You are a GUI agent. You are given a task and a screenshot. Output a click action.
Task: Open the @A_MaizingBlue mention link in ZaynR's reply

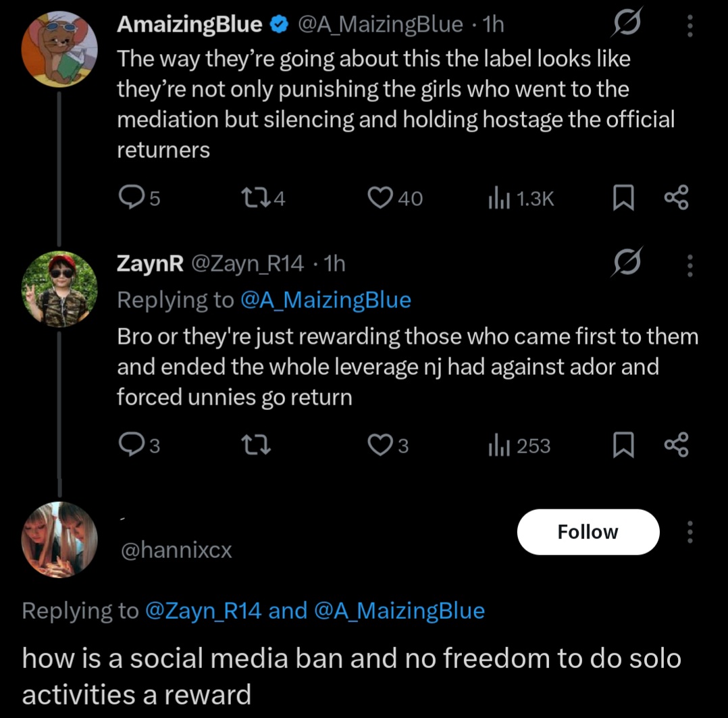(326, 300)
